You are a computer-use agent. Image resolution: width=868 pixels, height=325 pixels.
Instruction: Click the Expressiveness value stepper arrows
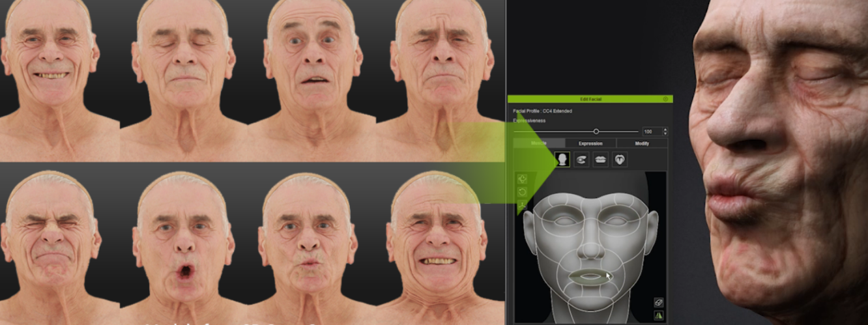665,132
